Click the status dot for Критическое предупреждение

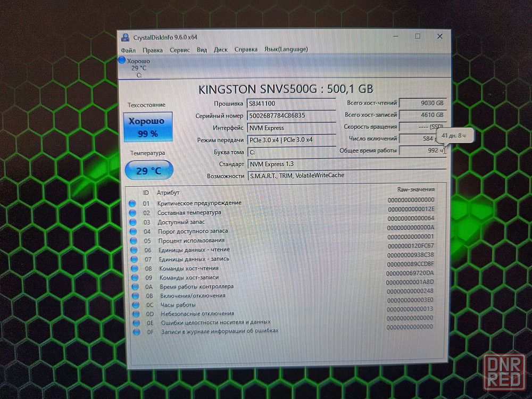132,204
